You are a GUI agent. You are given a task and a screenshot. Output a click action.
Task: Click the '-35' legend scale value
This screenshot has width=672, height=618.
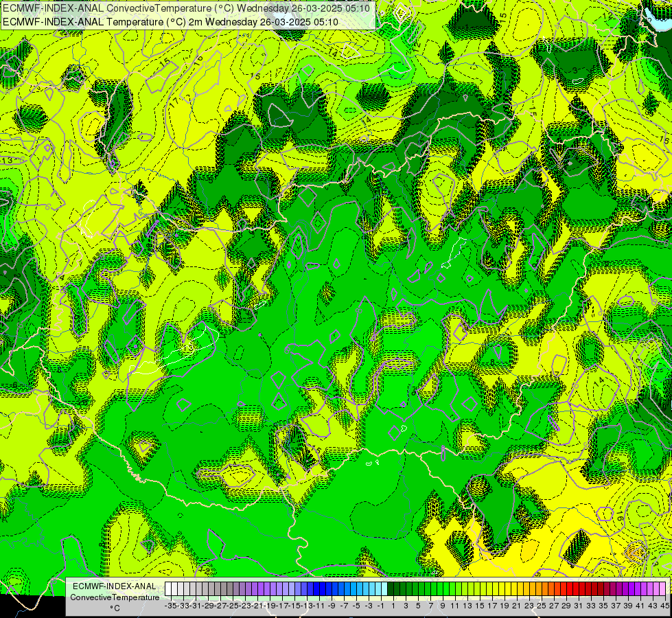coord(170,606)
